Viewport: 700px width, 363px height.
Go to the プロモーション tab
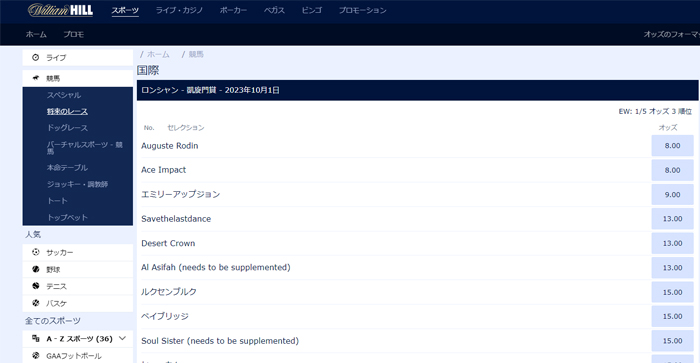[x=362, y=10]
